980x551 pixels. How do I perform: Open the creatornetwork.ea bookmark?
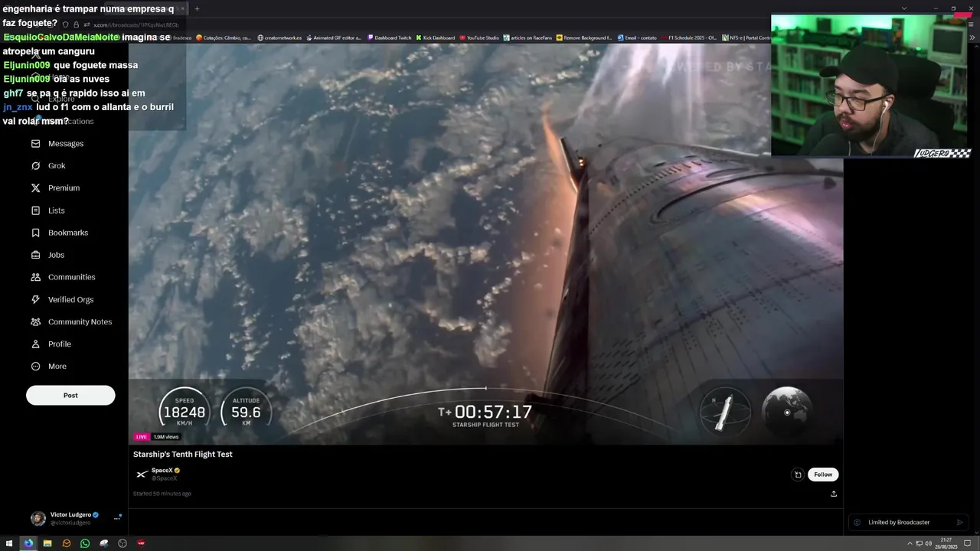coord(279,37)
